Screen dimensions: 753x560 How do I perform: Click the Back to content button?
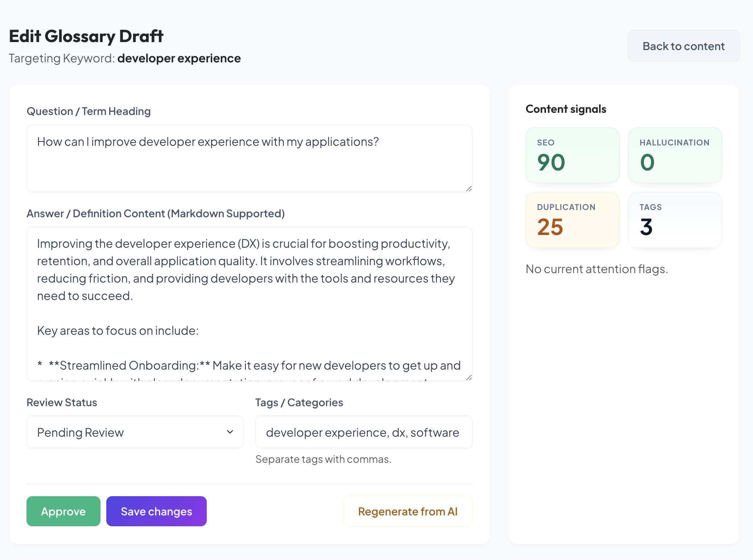tap(684, 46)
